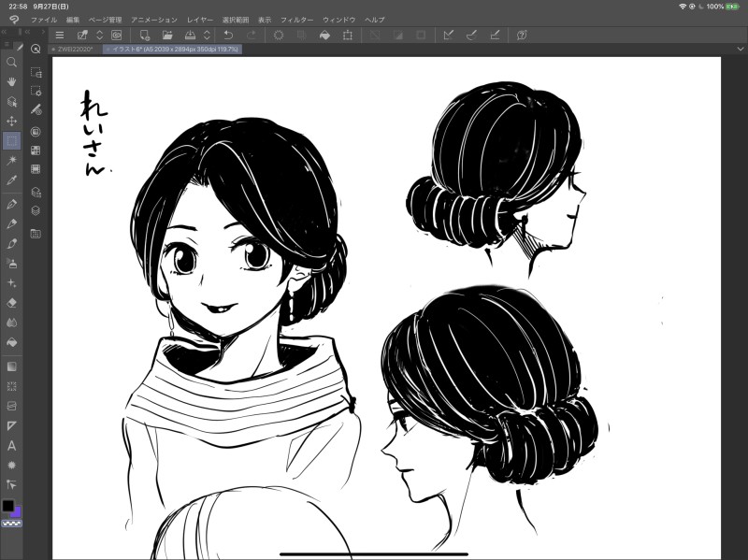Screen dimensions: 748x560
Task: Select the Text tool
Action: [x=11, y=446]
